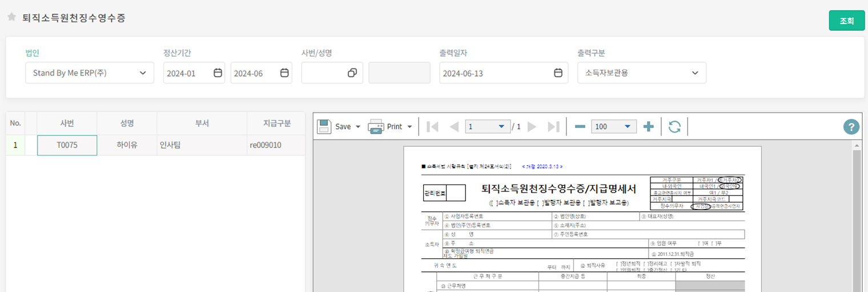Open the calendar for 출력일자 date
868x292 pixels.
click(558, 73)
